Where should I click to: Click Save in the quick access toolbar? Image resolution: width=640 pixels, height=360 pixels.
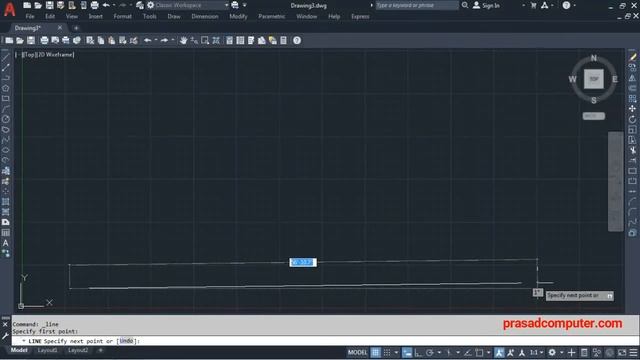[49, 5]
